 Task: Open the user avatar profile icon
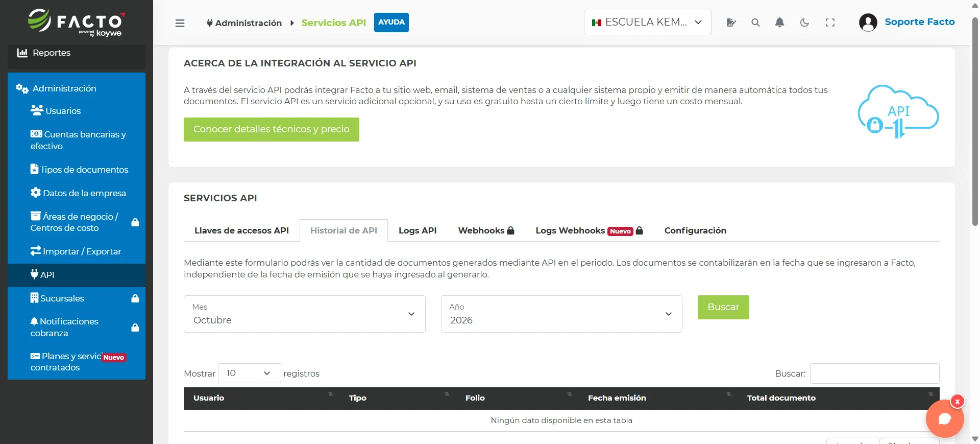point(868,22)
